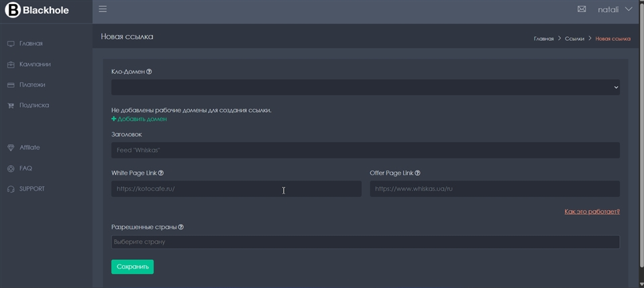Screen dimensions: 644x288
Task: Click the Blackhole logo icon
Action: click(x=13, y=10)
